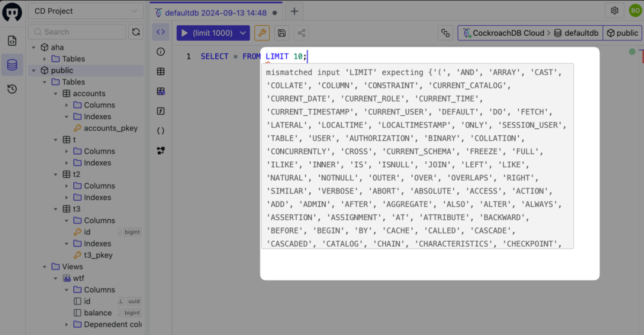
Task: Switch to the table results view icon
Action: (x=160, y=72)
